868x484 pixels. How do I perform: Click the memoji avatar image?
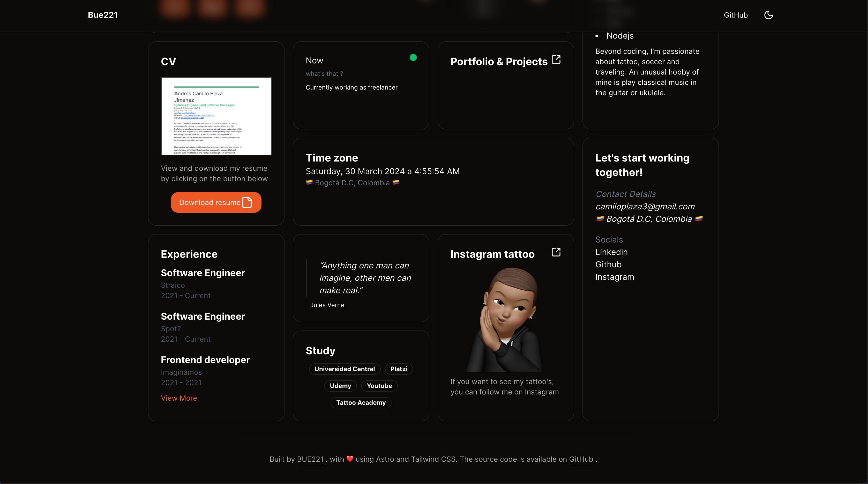[505, 319]
